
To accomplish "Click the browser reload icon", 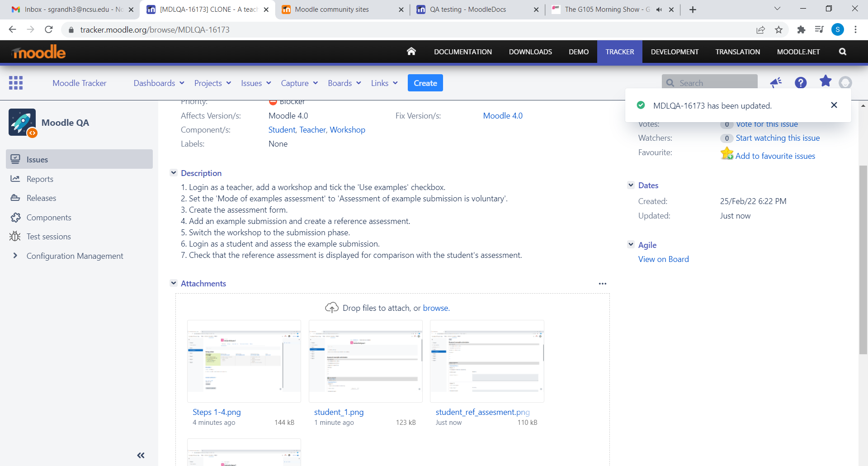I will (x=49, y=29).
